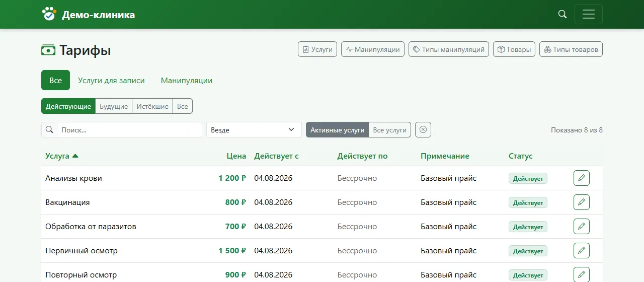Focus the Поиск... search input
This screenshot has width=644, height=282.
[x=129, y=129]
